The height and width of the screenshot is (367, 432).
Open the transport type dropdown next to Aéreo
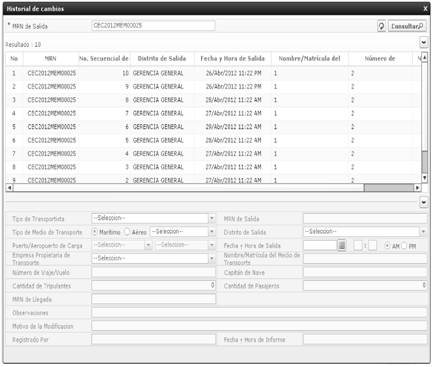pyautogui.click(x=212, y=232)
